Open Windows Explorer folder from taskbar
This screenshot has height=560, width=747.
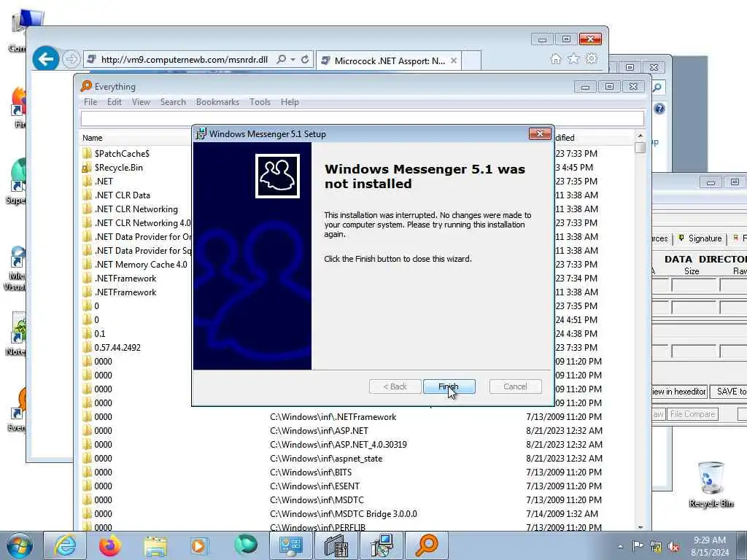point(155,545)
